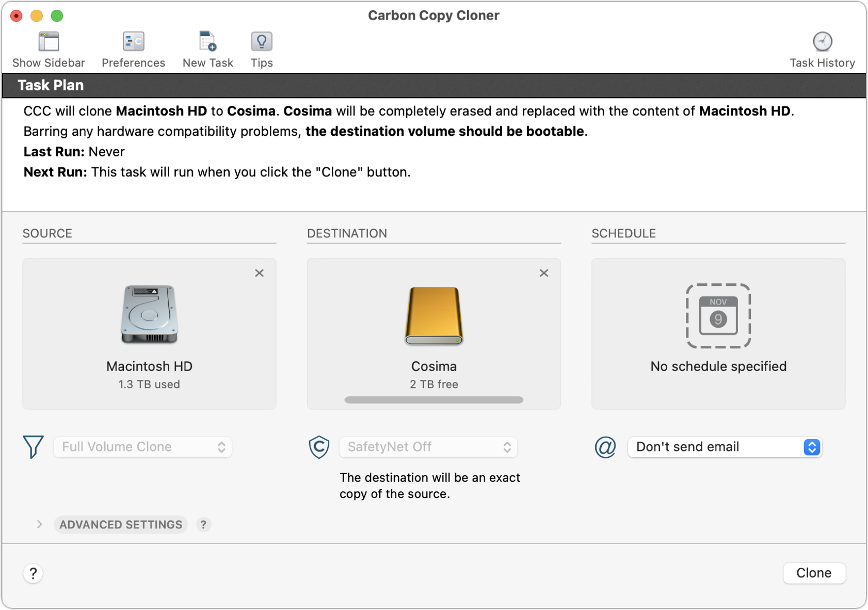Click the Task Plan header
The height and width of the screenshot is (610, 868).
click(x=51, y=85)
